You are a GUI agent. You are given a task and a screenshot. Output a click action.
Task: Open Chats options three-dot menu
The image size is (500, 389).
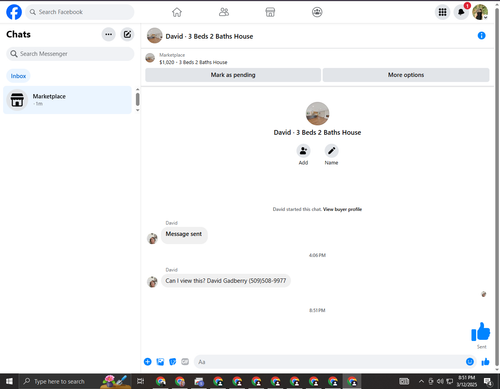click(109, 34)
